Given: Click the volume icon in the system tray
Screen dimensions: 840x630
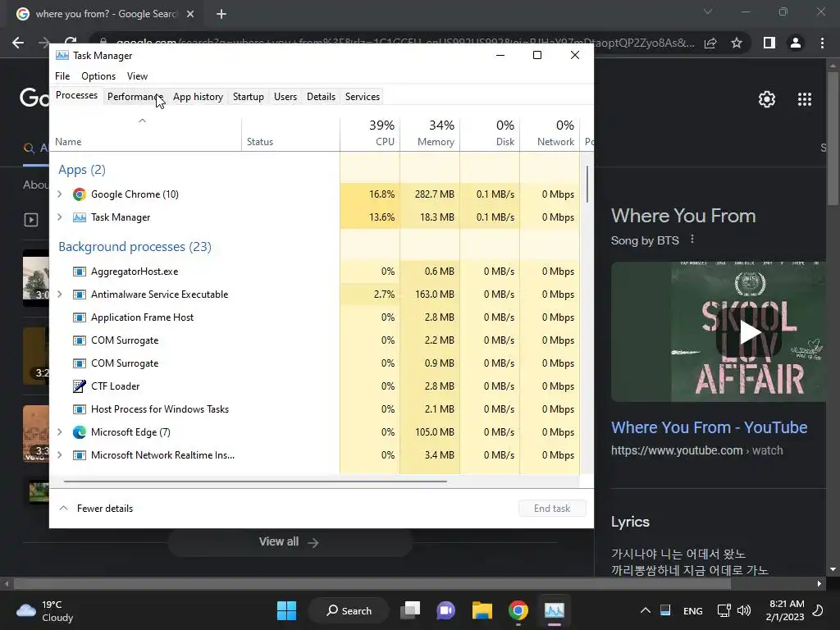Looking at the screenshot, I should [x=743, y=610].
